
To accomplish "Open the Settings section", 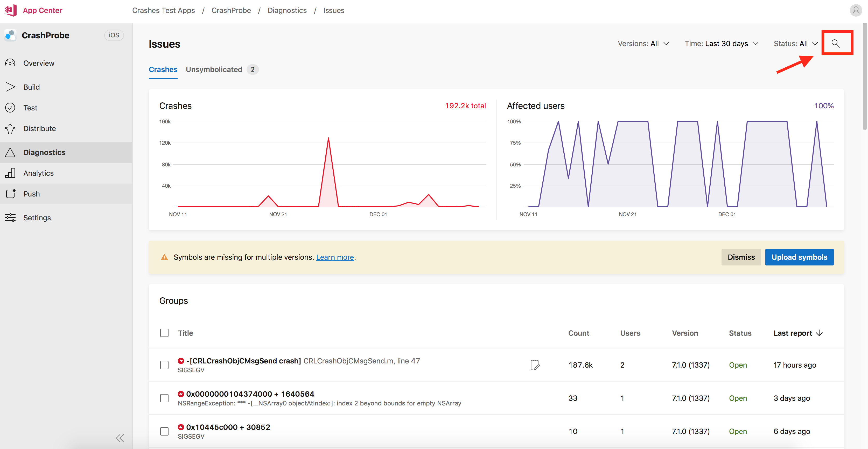I will [37, 217].
